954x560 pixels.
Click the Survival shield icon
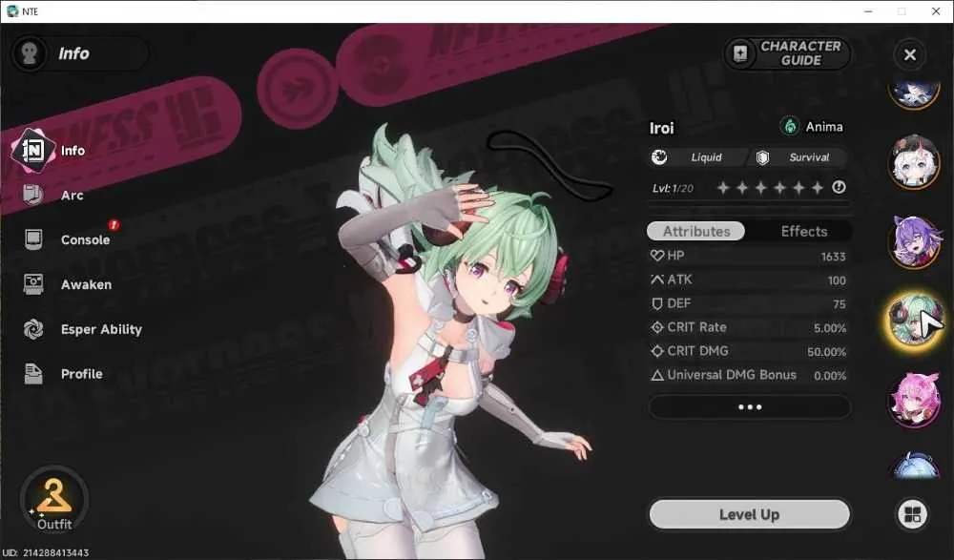coord(762,157)
